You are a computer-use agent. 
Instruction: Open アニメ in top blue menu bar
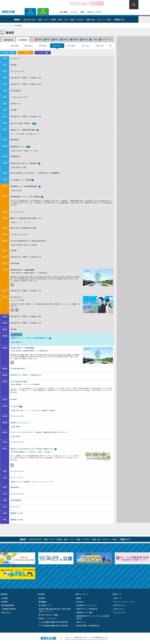[66, 19]
